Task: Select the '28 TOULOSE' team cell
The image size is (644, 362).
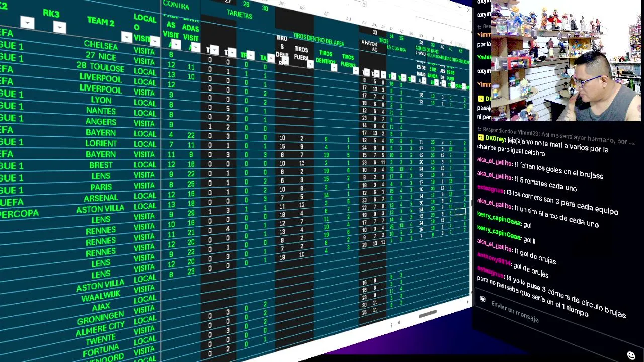Action: (x=101, y=67)
